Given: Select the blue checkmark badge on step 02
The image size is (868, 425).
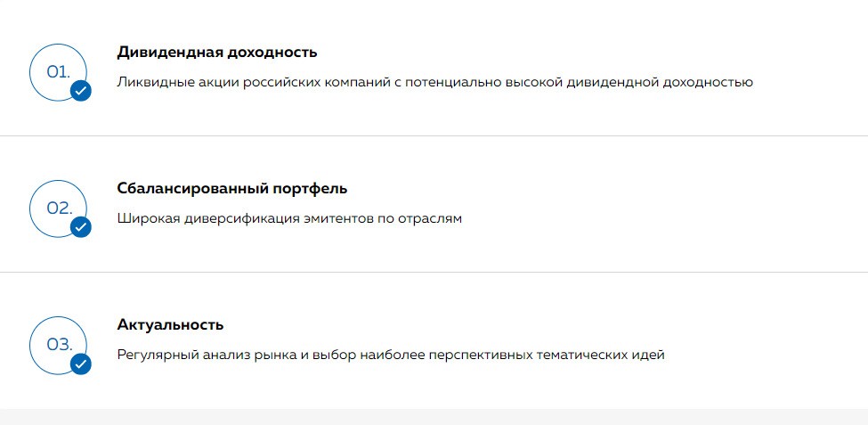Looking at the screenshot, I should (x=81, y=227).
